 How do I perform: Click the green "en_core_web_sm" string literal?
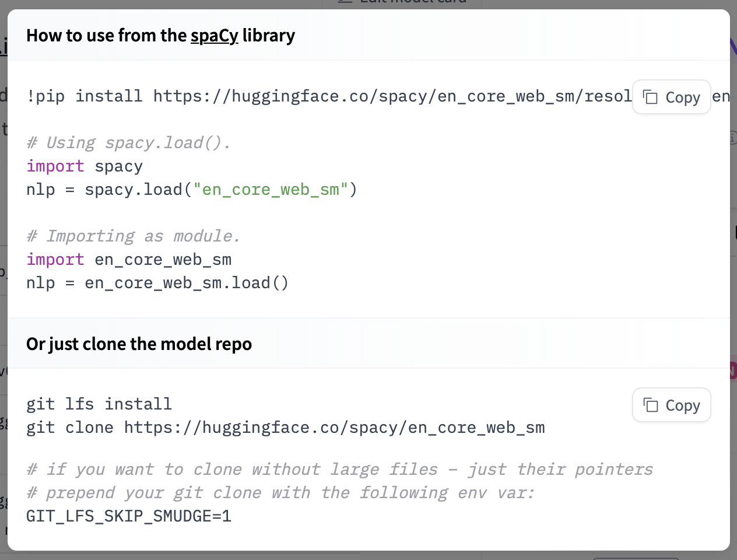[271, 190]
